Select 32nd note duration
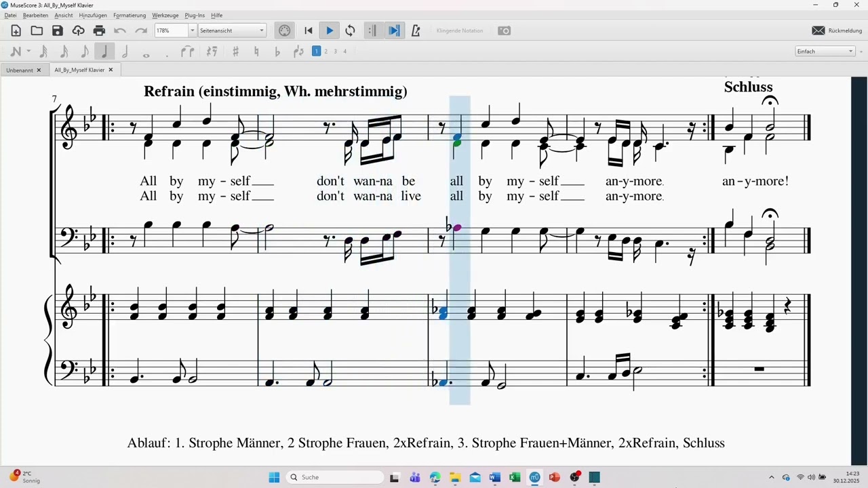Screen dimensions: 868x488 click(43, 52)
